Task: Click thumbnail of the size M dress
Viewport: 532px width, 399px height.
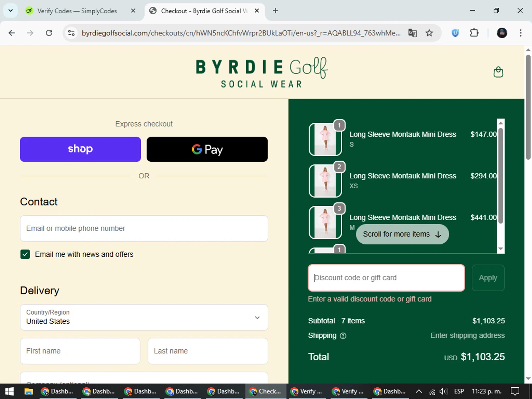Action: click(x=325, y=222)
